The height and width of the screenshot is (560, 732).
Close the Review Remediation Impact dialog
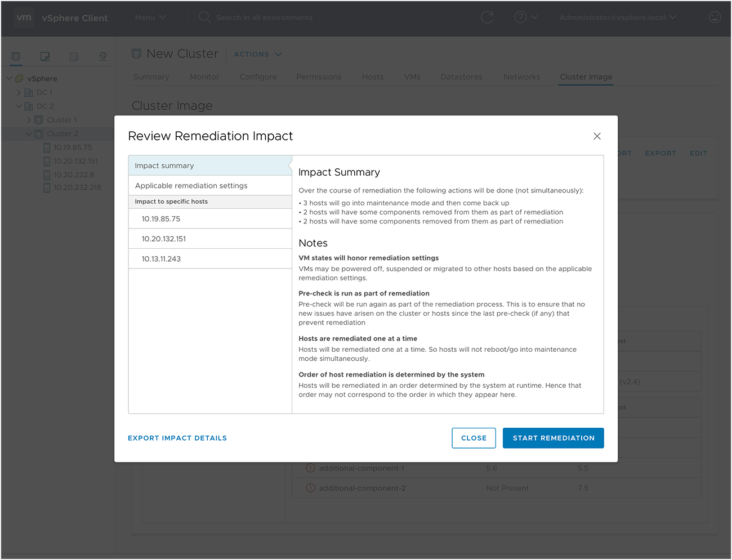click(597, 136)
